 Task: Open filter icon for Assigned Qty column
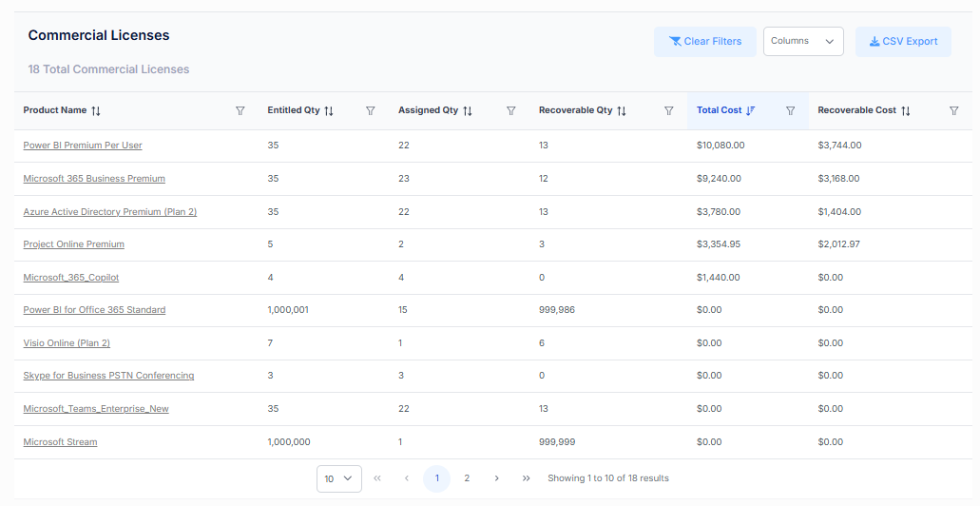point(511,111)
